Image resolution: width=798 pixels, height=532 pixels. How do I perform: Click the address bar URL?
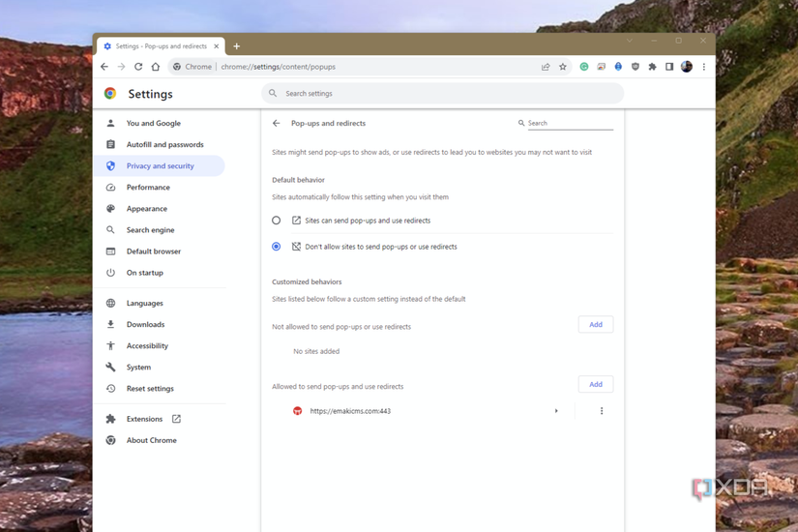point(278,67)
